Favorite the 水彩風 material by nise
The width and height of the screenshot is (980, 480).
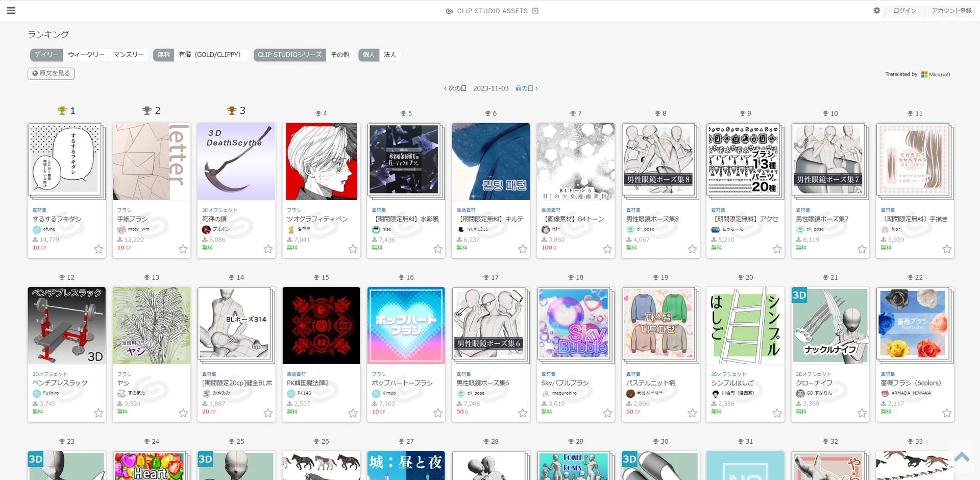[438, 249]
